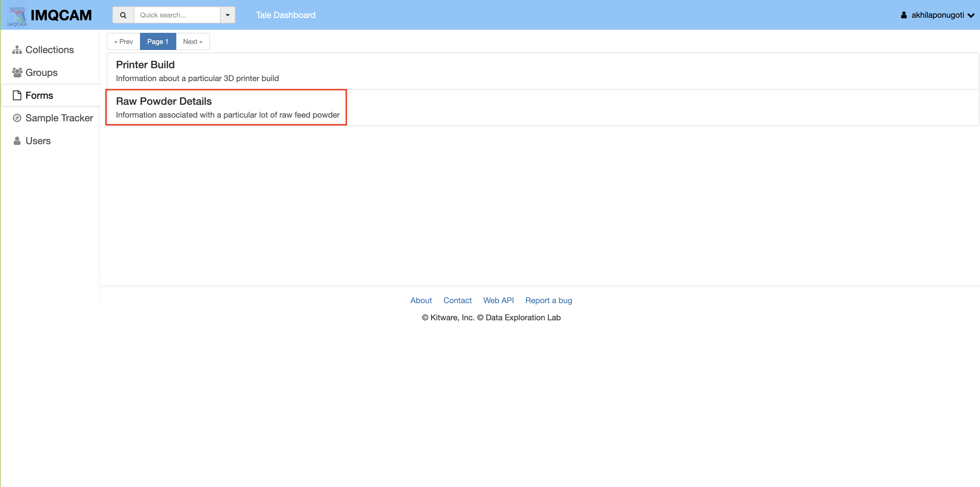Click the Forms document icon
The image size is (980, 487).
click(x=17, y=95)
